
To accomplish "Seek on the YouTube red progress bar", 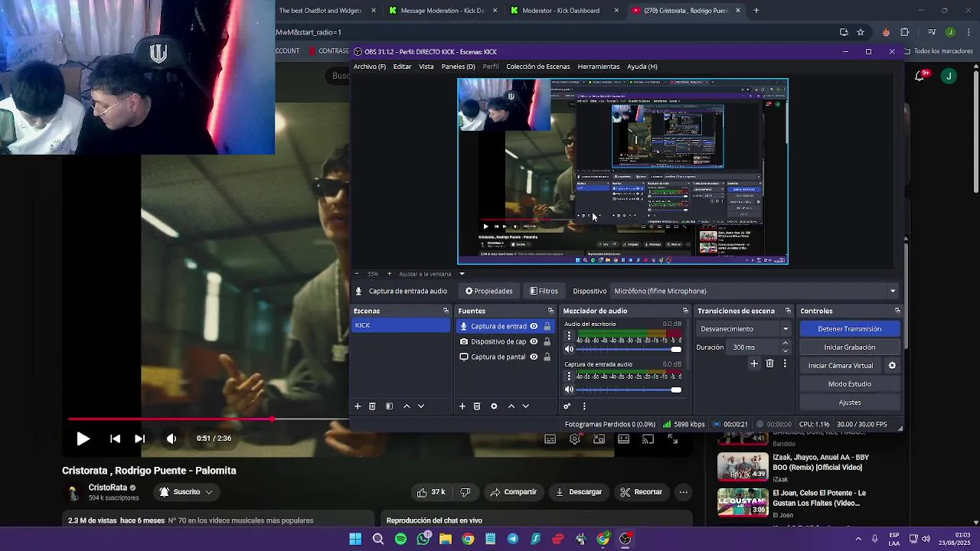I will pyautogui.click(x=208, y=419).
